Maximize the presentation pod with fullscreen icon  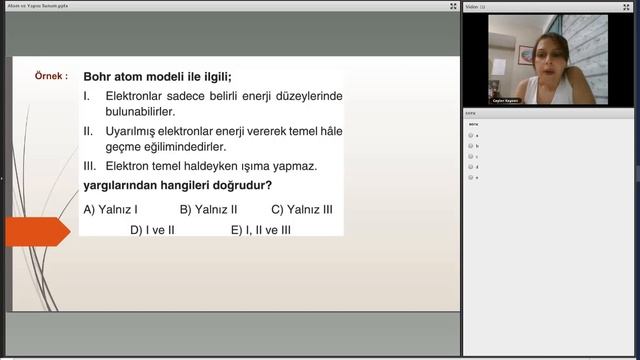point(453,6)
